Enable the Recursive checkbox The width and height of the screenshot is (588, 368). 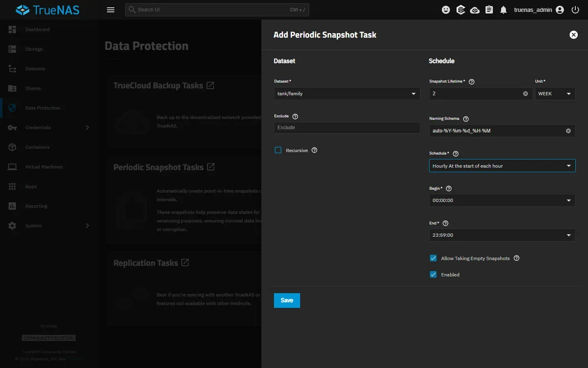(x=278, y=150)
